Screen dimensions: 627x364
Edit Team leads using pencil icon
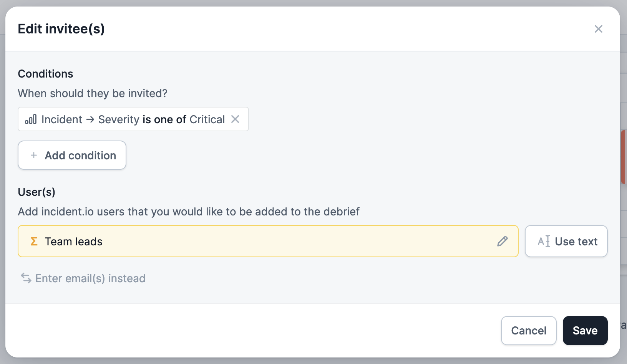(502, 241)
